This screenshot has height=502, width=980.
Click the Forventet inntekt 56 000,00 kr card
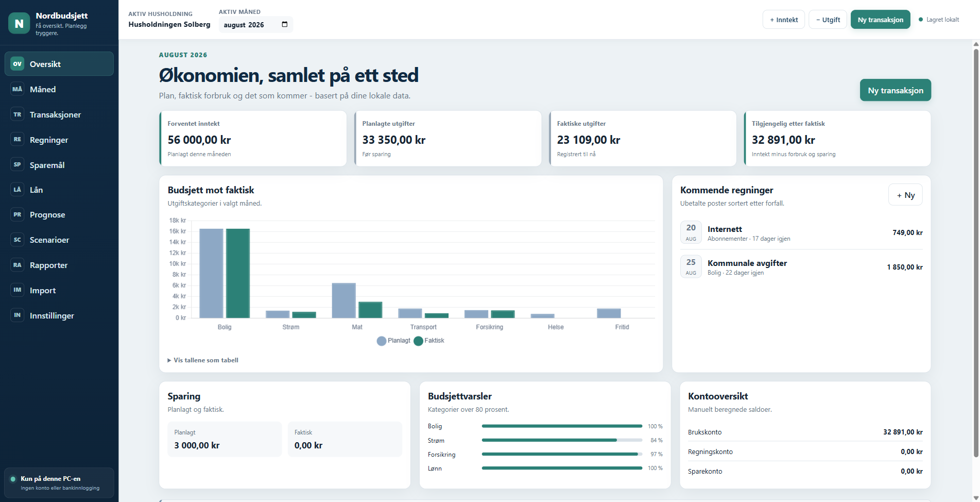pyautogui.click(x=253, y=138)
